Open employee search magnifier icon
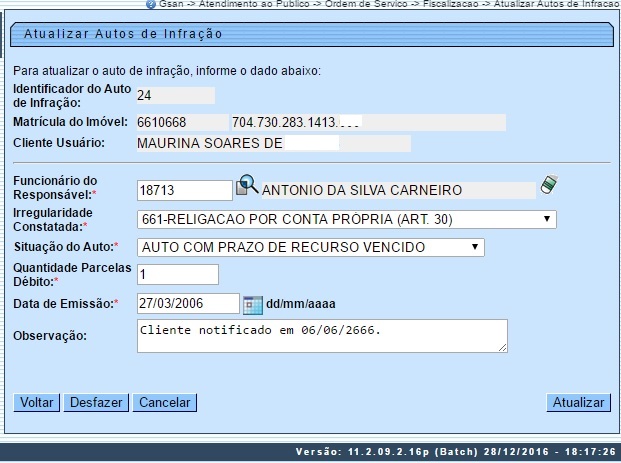Screen dimensions: 621x463 coord(247,185)
